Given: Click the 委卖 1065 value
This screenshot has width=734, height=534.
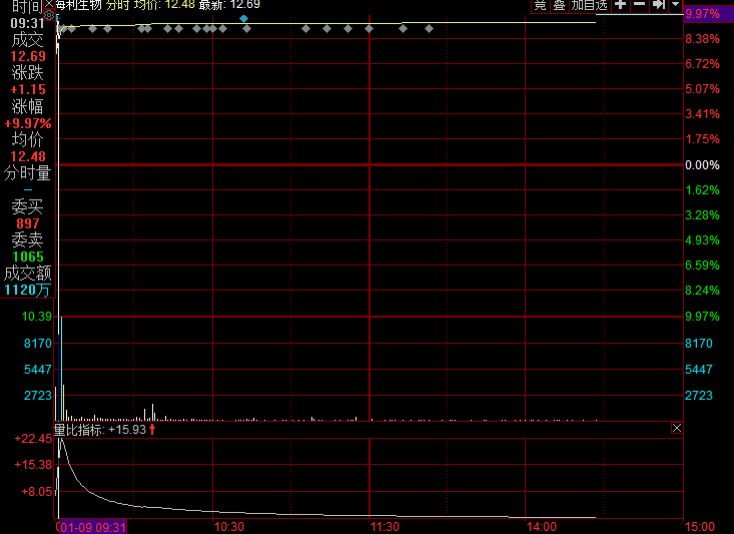Looking at the screenshot, I should tap(28, 256).
